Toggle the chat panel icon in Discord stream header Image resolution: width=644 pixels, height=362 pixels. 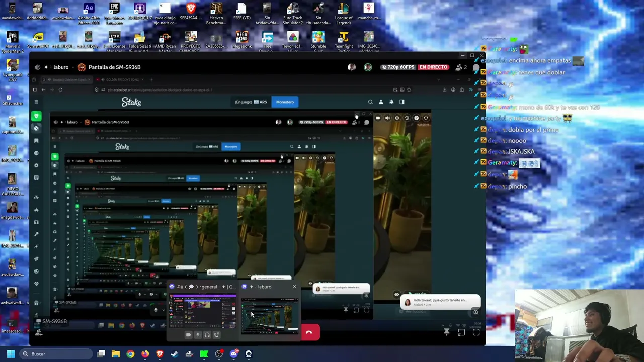pos(475,67)
